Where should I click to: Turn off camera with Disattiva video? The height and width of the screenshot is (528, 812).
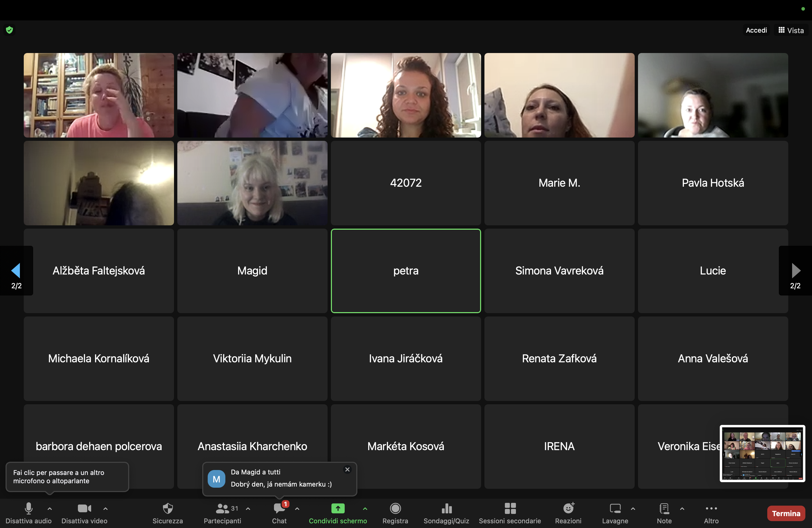click(84, 513)
